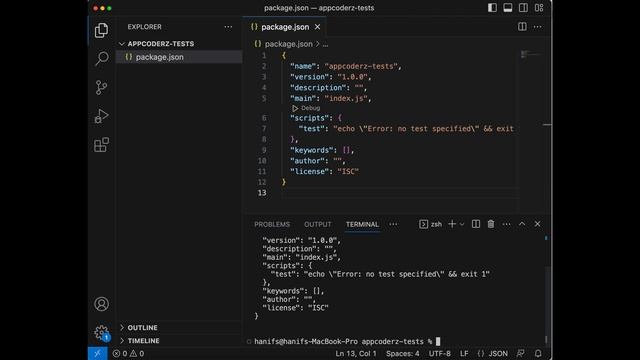Switch to the PROBLEMS panel tab
Screen dimensions: 640x360
[272, 224]
